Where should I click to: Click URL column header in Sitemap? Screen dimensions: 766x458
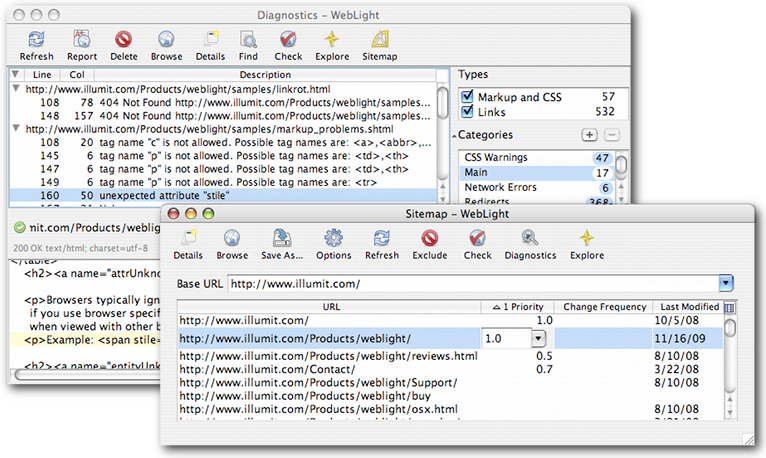click(x=331, y=307)
